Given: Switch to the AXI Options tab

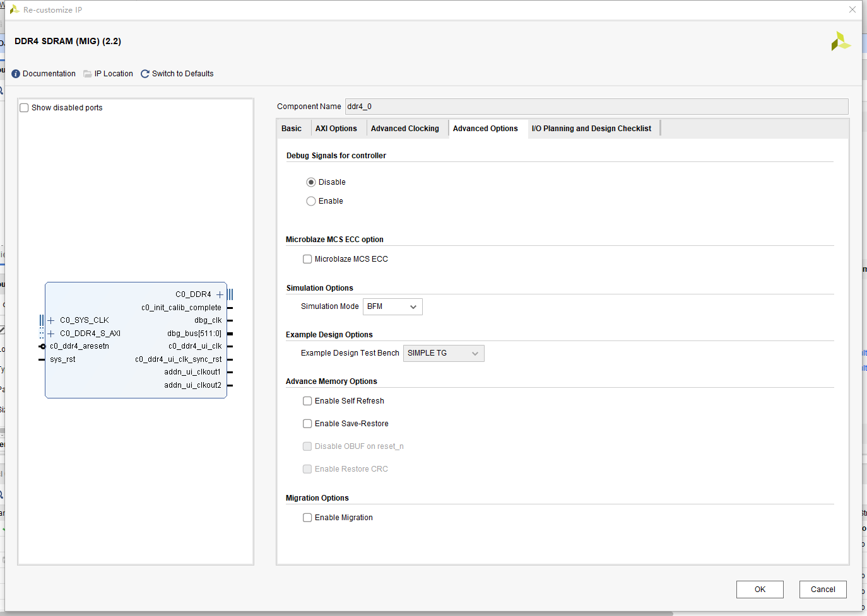Looking at the screenshot, I should pos(336,129).
